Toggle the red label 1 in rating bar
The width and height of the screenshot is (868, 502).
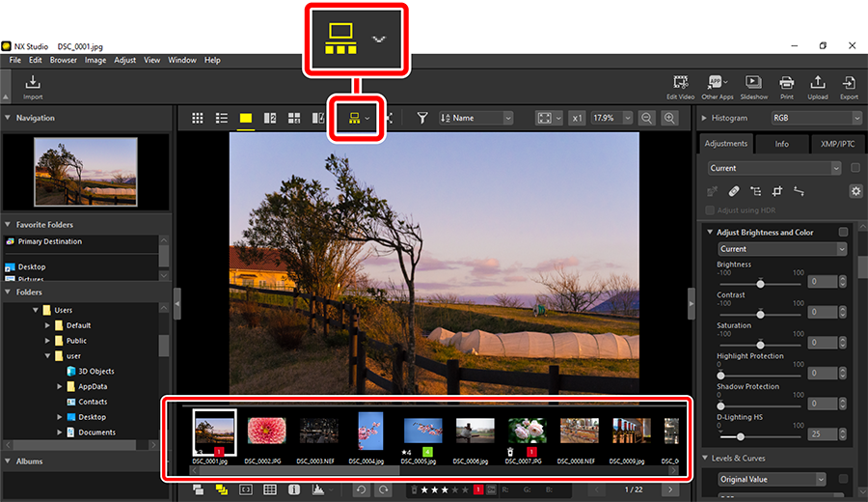pyautogui.click(x=478, y=489)
